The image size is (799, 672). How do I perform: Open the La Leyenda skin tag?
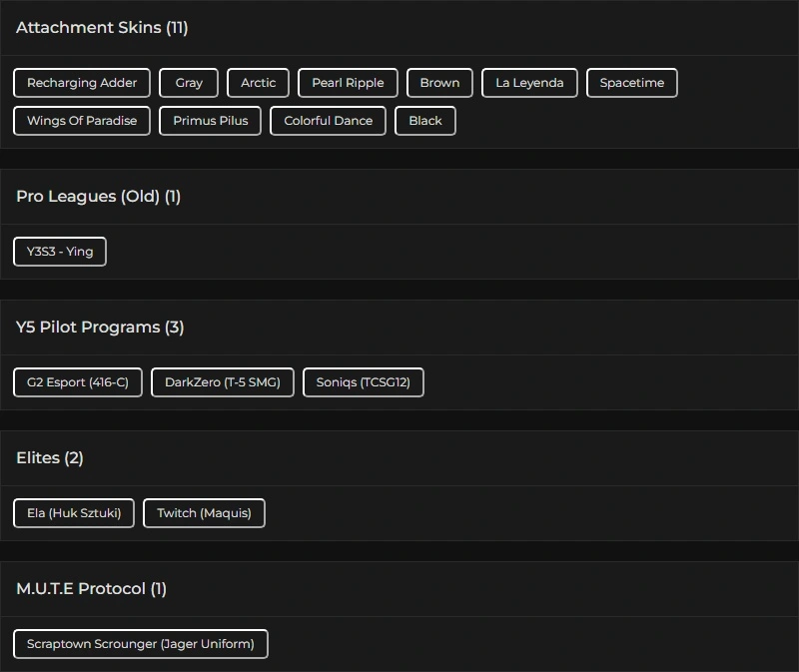click(x=529, y=83)
